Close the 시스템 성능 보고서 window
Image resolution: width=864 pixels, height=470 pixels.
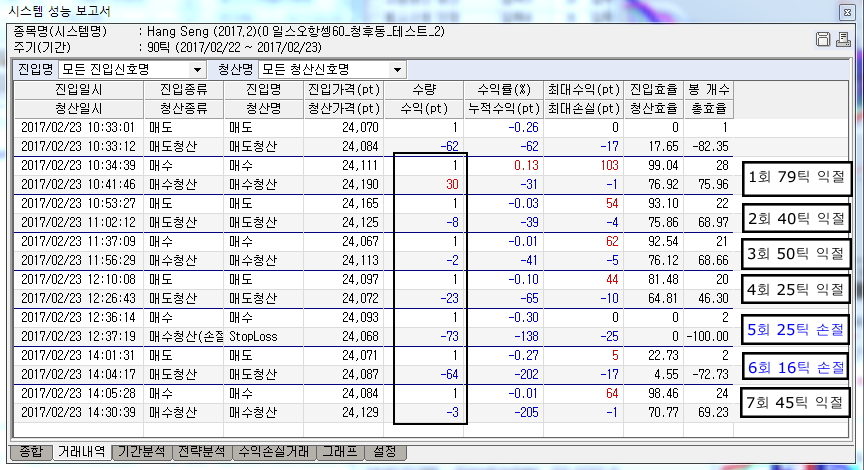click(x=848, y=11)
